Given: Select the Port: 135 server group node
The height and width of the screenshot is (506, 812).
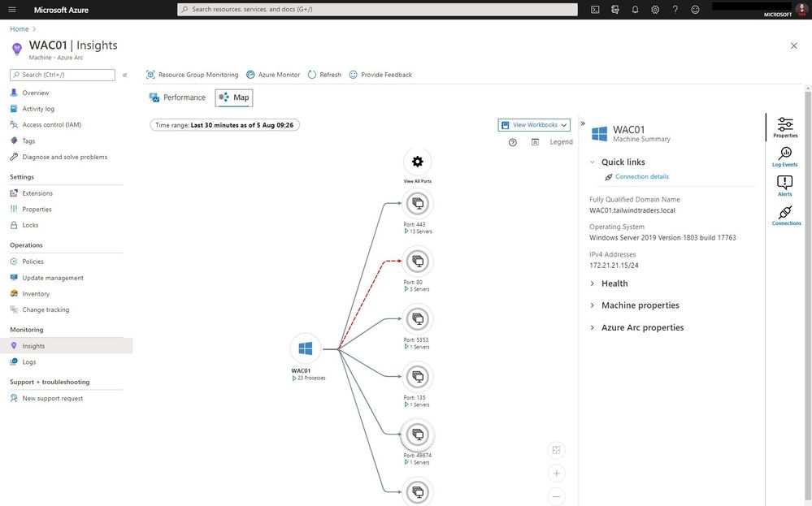Looking at the screenshot, I should point(418,377).
